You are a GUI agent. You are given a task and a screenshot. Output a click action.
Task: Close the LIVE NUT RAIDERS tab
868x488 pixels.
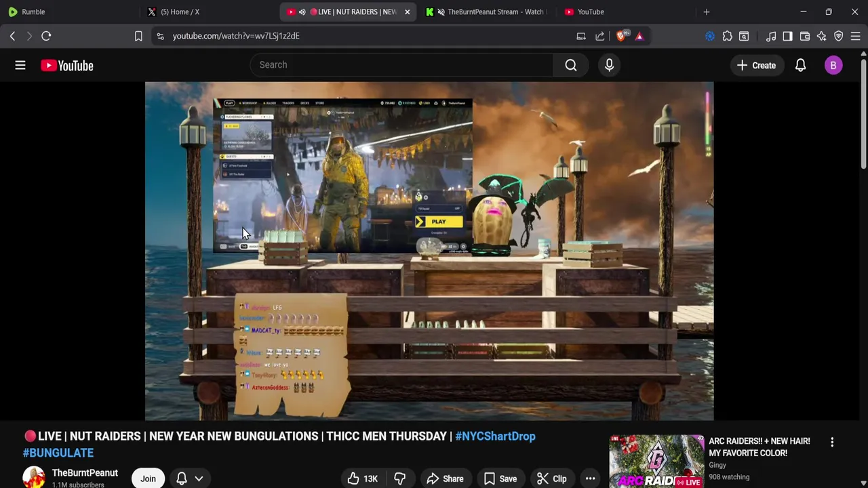pyautogui.click(x=407, y=12)
